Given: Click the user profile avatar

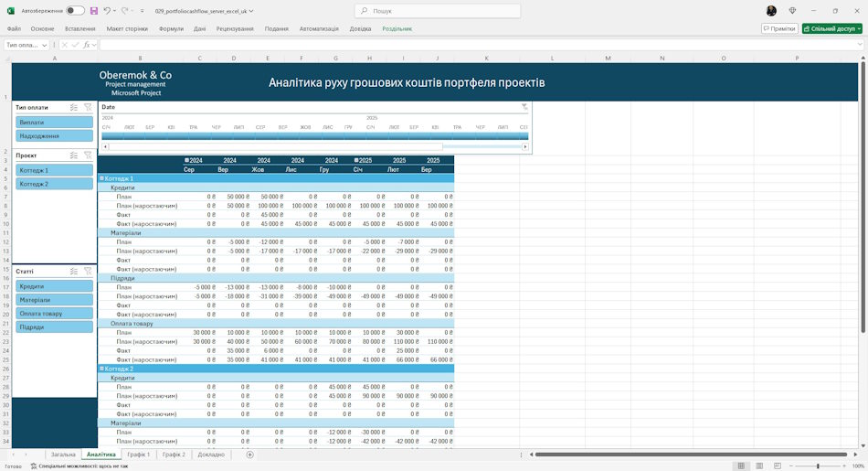Looking at the screenshot, I should (x=771, y=11).
